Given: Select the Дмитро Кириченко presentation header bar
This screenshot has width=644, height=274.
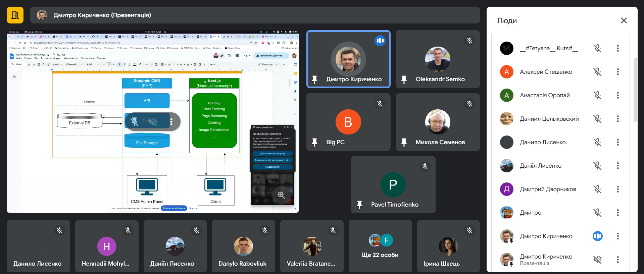Looking at the screenshot, I should [x=255, y=15].
